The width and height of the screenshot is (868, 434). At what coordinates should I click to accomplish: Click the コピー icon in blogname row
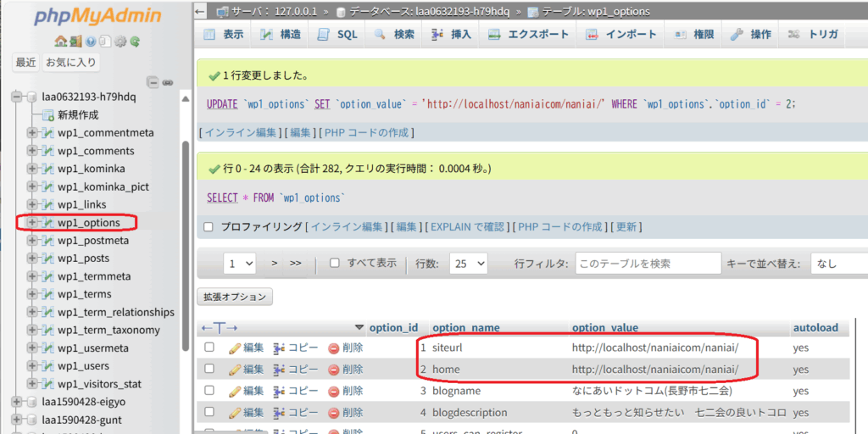coord(278,391)
